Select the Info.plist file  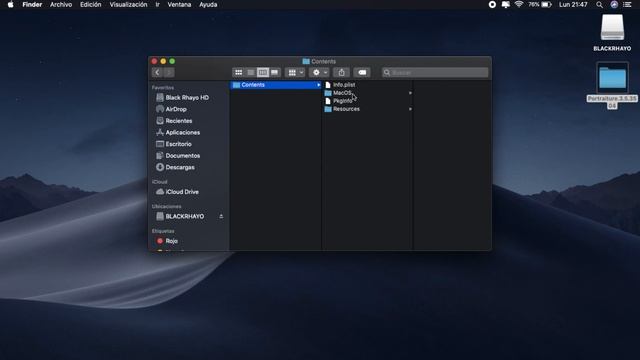344,85
